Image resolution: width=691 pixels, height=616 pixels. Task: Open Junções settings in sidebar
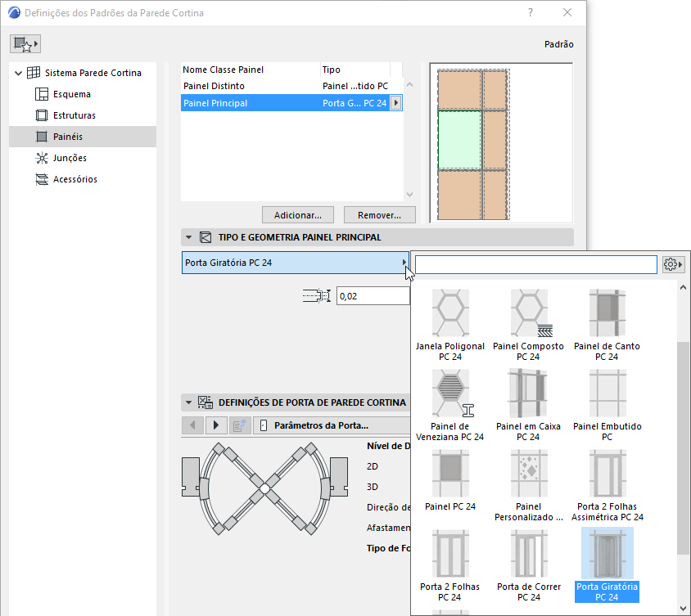pyautogui.click(x=70, y=158)
